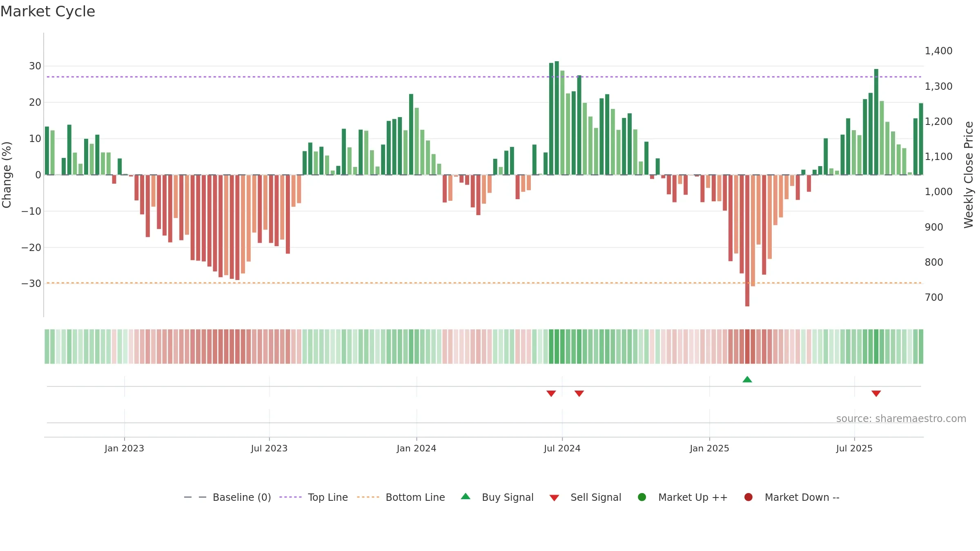The height and width of the screenshot is (551, 980).
Task: Click the red Market Down legend circle
Action: point(748,497)
